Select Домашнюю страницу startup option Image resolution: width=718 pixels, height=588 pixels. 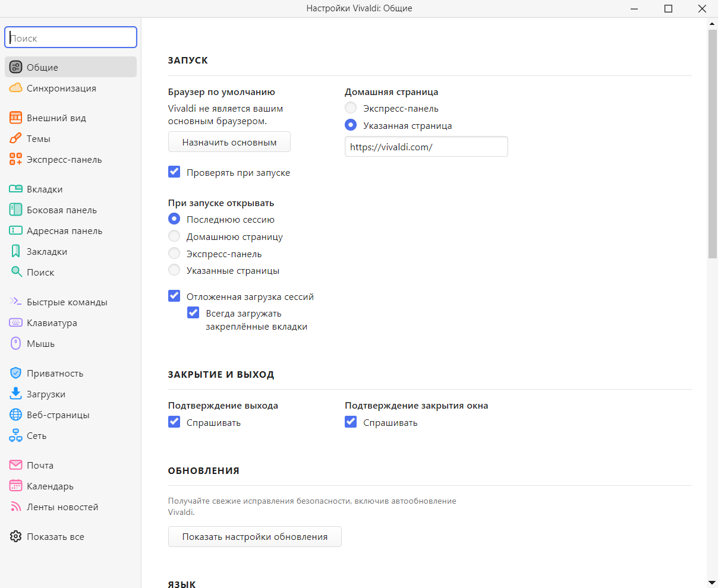174,236
